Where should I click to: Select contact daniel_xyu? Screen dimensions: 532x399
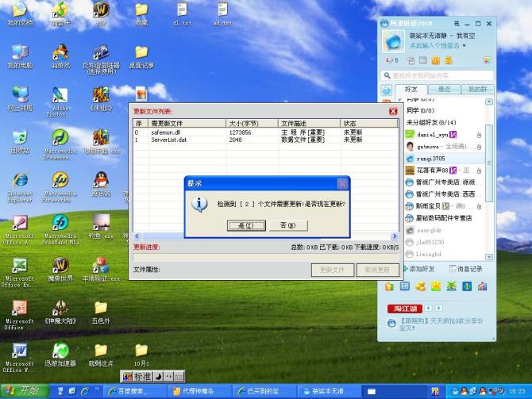point(445,135)
